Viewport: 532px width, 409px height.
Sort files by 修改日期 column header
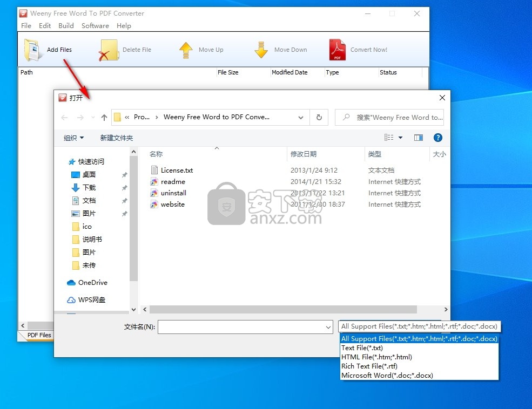(304, 154)
